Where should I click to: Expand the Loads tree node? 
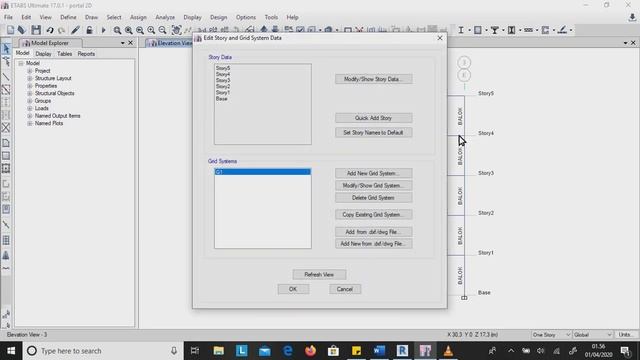click(x=29, y=109)
